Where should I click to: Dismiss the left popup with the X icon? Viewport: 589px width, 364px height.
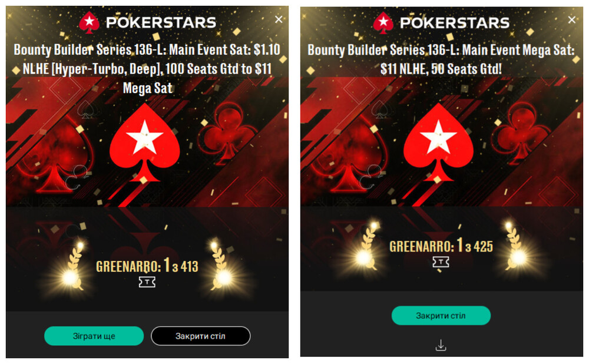279,19
